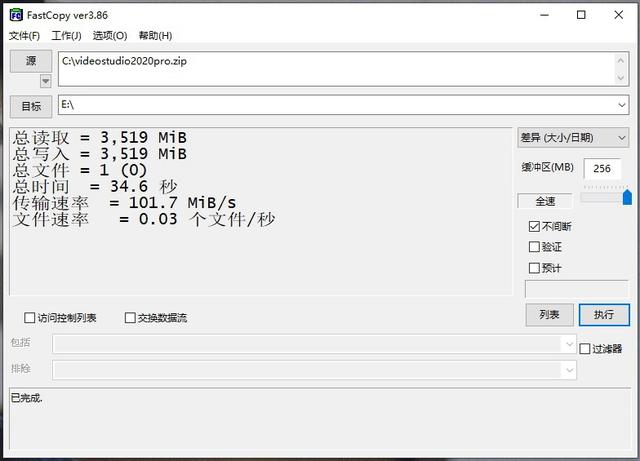Click the 文件速率 = 0.03 line
Image resolution: width=640 pixels, height=461 pixels.
click(x=144, y=219)
